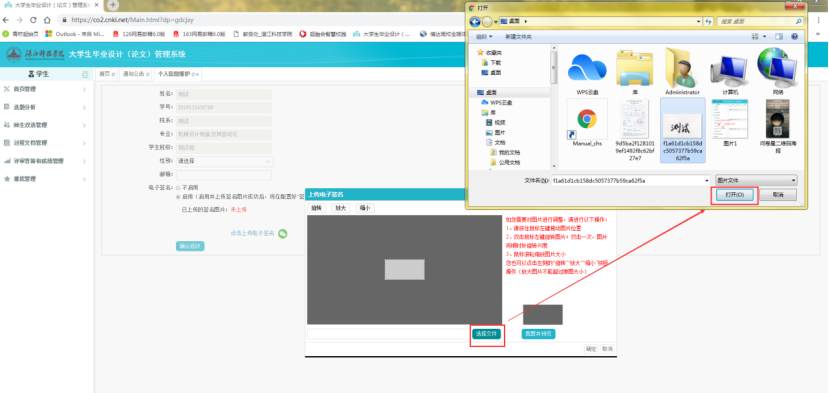Click the dialog Help question-mark icon
The image size is (829, 393).
click(x=794, y=36)
